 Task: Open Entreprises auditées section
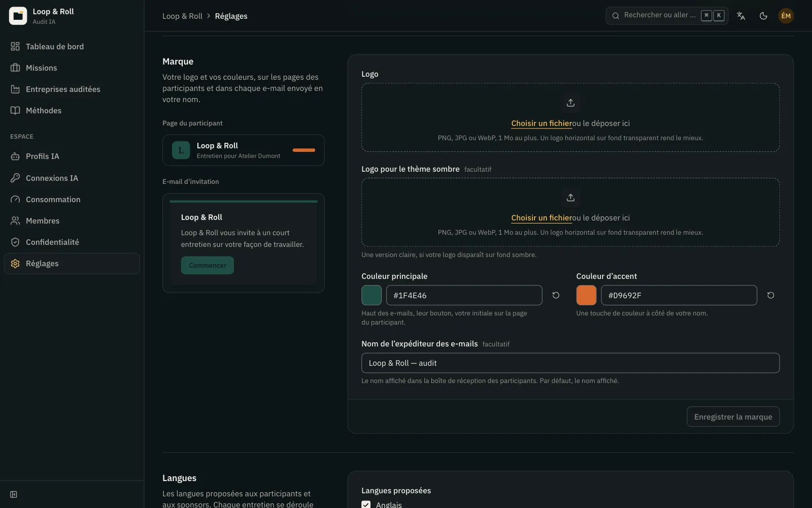(72, 89)
